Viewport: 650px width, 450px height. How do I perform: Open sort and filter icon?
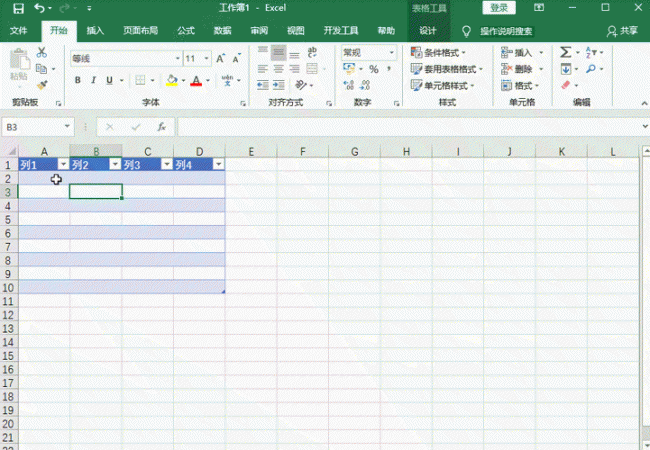[x=591, y=52]
